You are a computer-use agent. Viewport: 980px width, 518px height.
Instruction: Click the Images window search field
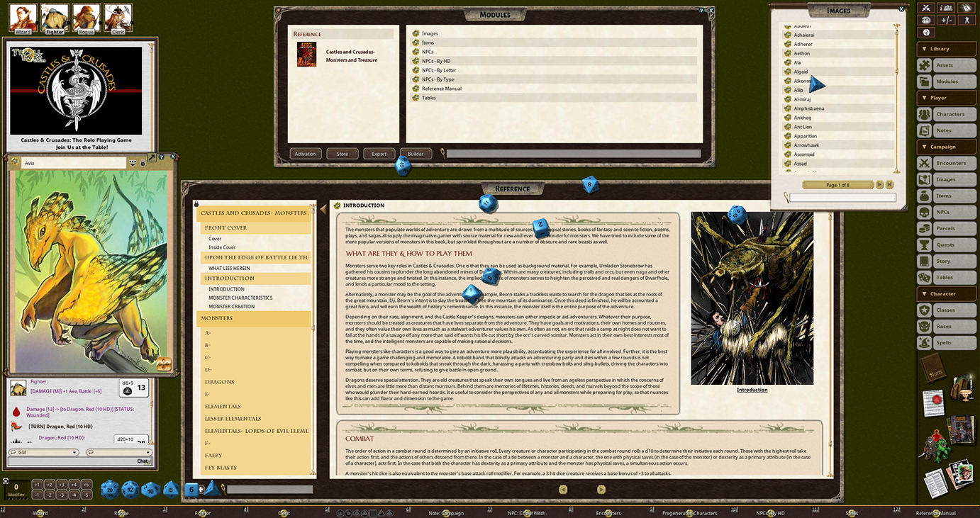(842, 198)
